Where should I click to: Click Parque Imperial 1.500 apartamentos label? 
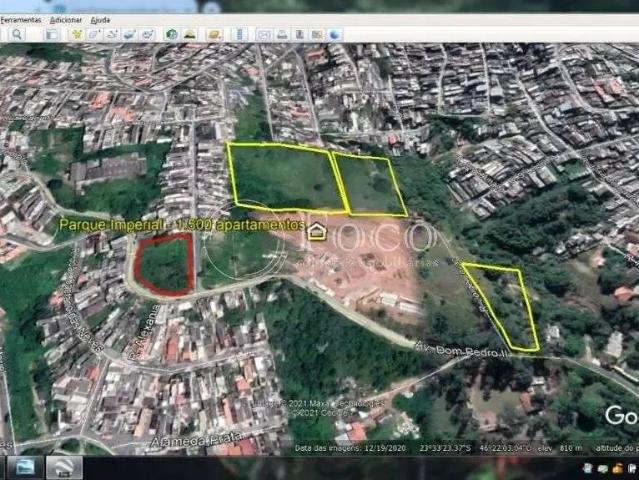tap(182, 225)
